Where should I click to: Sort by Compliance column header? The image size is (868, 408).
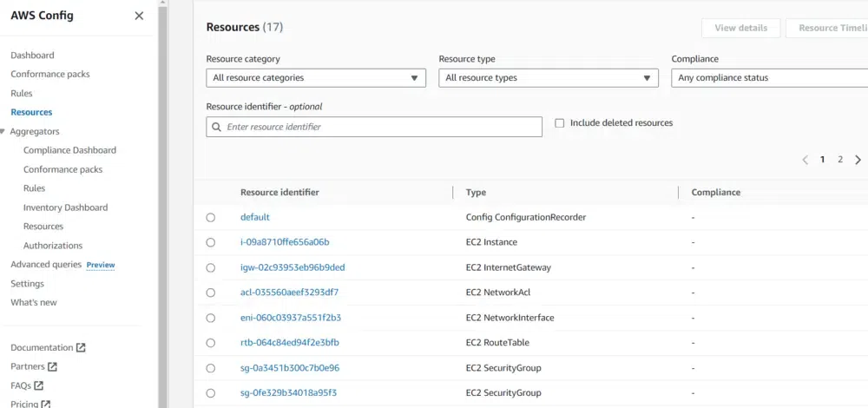[x=716, y=192]
